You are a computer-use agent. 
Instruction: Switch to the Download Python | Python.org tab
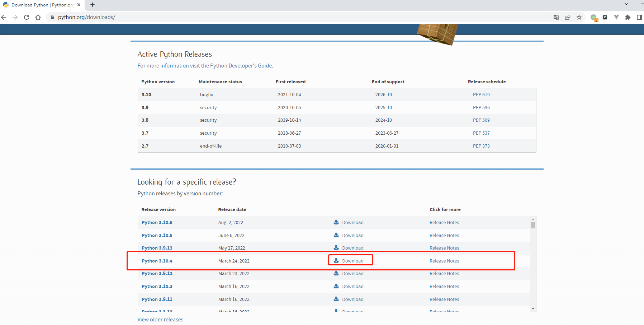pyautogui.click(x=42, y=5)
